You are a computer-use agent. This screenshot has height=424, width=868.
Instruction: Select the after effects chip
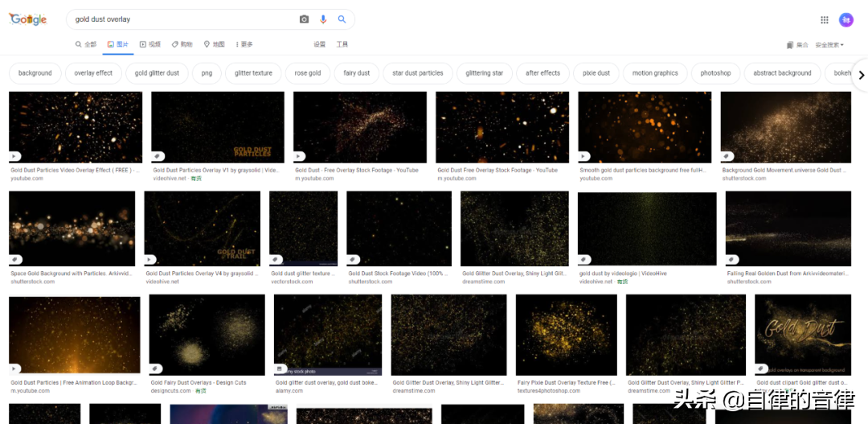[543, 73]
